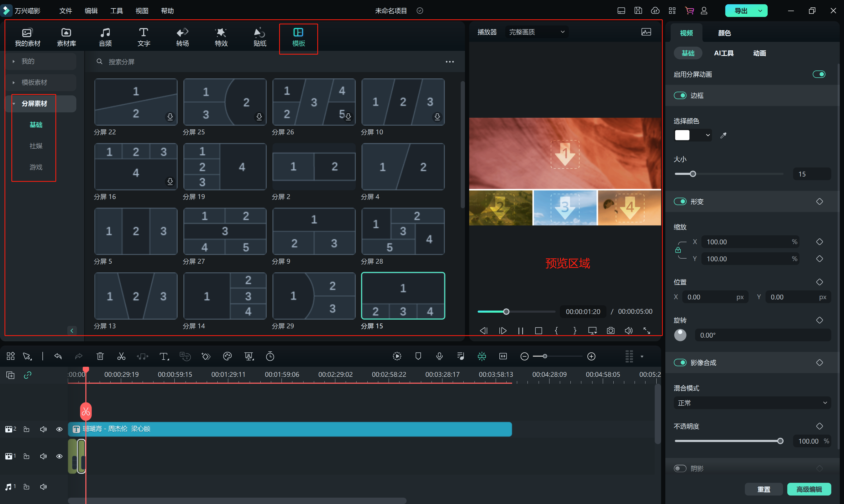Open the 文件 menu
This screenshot has width=844, height=504.
[65, 11]
